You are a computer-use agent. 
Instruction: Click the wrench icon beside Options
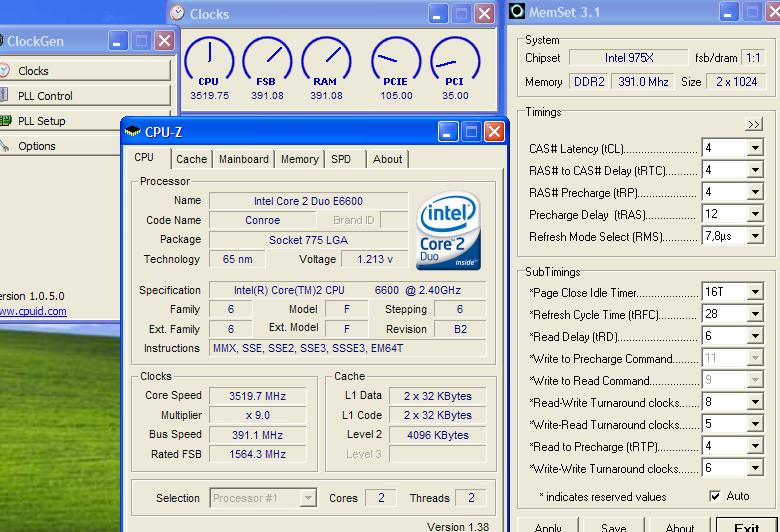pyautogui.click(x=4, y=145)
